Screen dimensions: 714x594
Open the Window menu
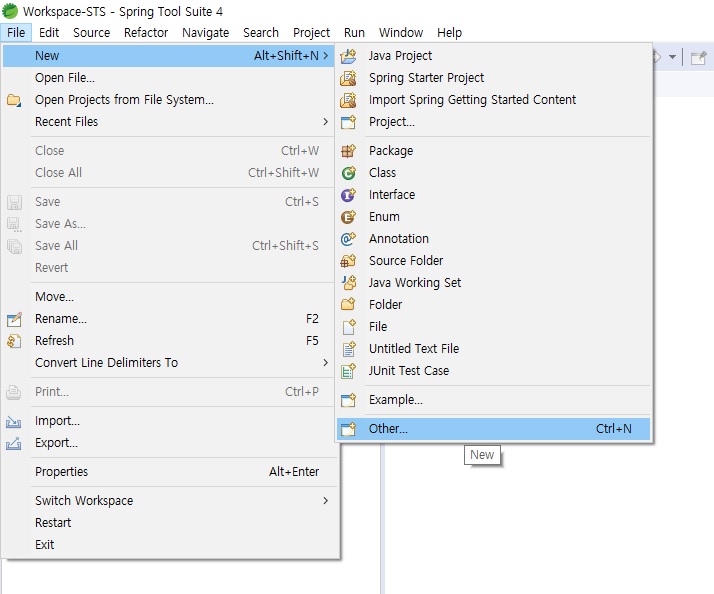pyautogui.click(x=401, y=33)
